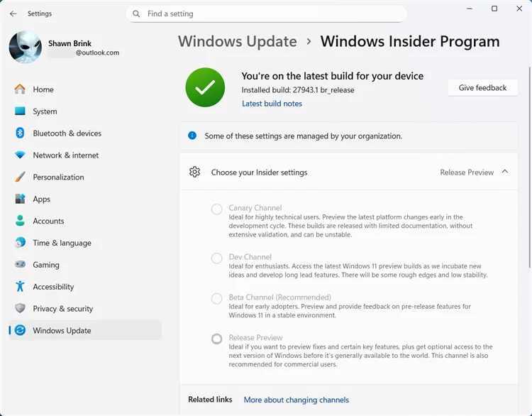532x416 pixels.
Task: Click the Release Preview status text in header
Action: 467,173
